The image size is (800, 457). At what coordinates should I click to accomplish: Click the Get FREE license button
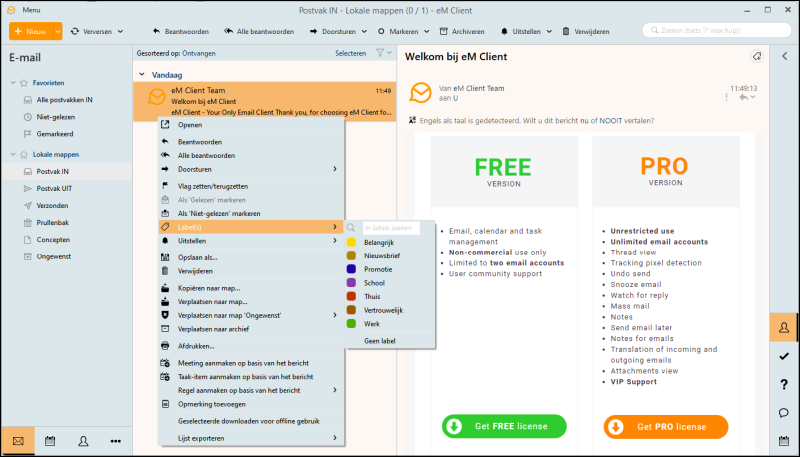coord(504,426)
